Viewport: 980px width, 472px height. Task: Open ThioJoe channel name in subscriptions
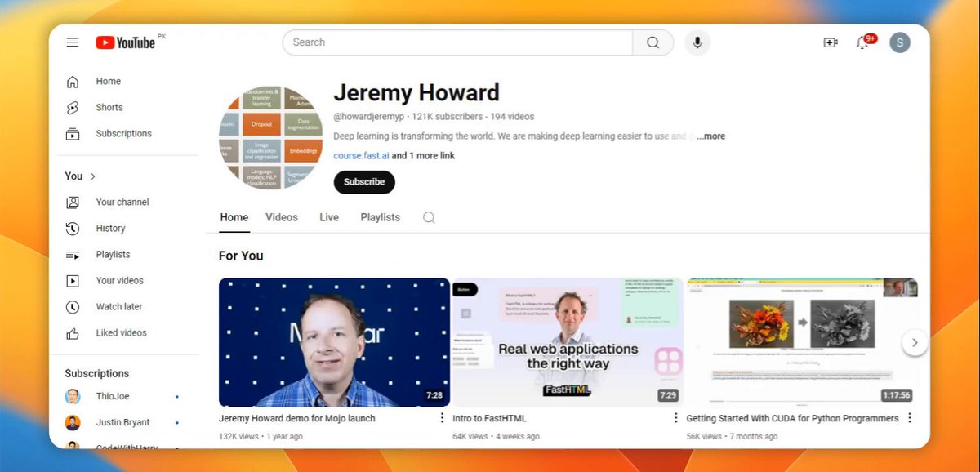click(x=113, y=397)
